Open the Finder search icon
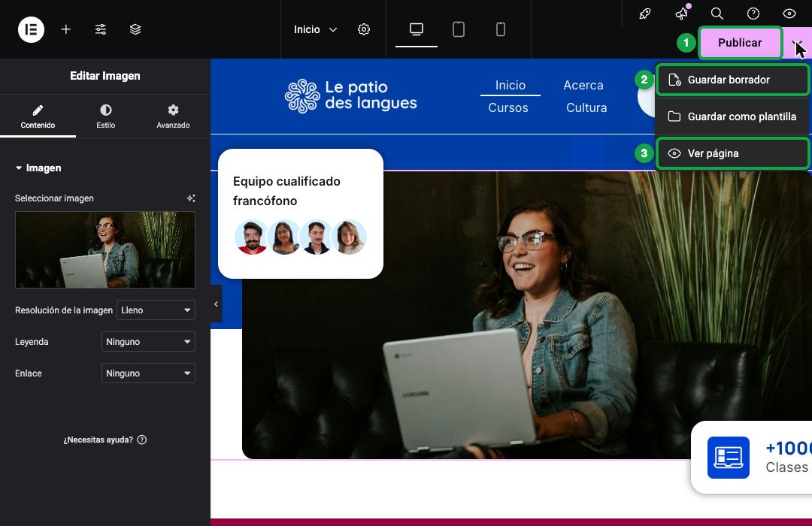This screenshot has height=526, width=812. pos(717,14)
